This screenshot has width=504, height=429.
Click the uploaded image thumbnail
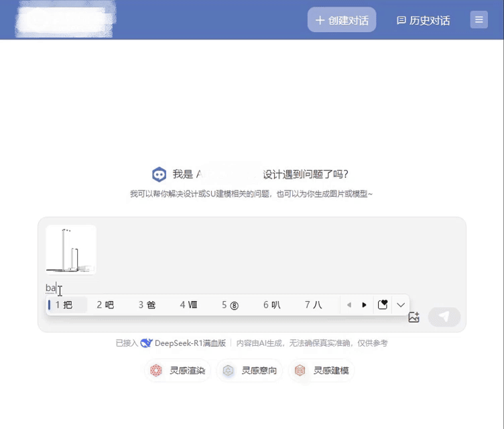pos(71,249)
